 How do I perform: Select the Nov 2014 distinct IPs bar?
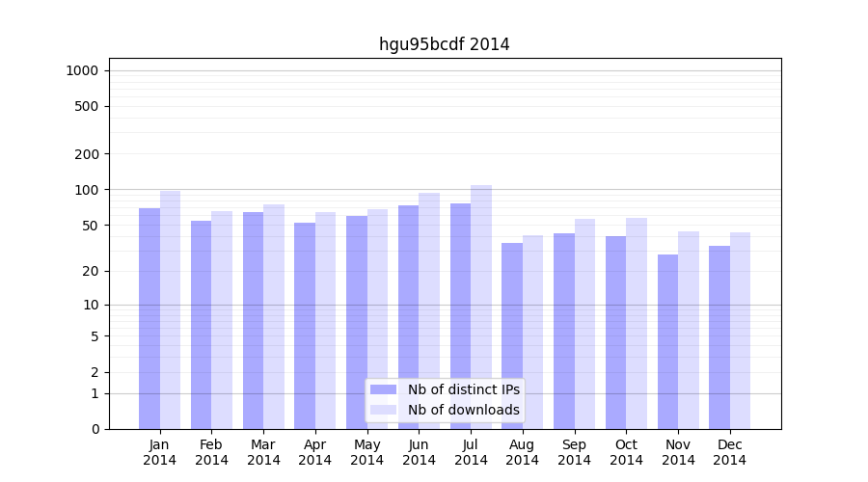[668, 341]
